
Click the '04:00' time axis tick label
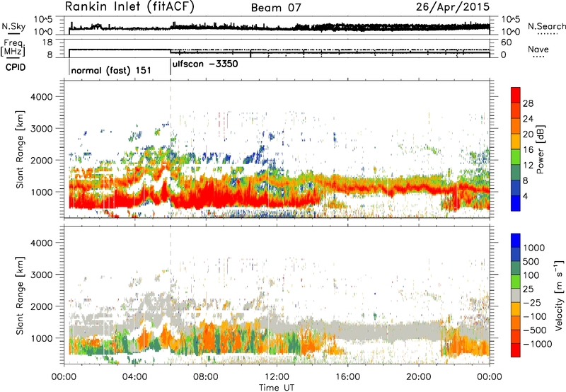pyautogui.click(x=134, y=377)
